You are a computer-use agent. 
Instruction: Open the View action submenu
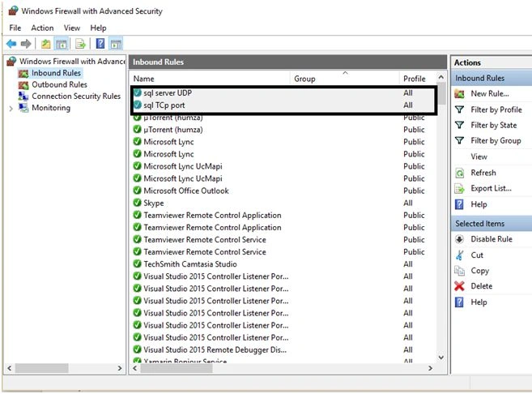click(x=479, y=156)
